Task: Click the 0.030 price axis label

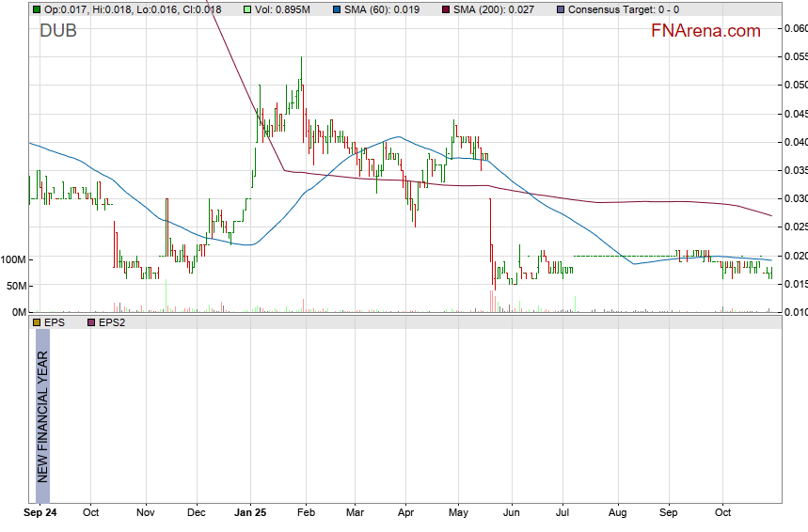Action: 795,198
